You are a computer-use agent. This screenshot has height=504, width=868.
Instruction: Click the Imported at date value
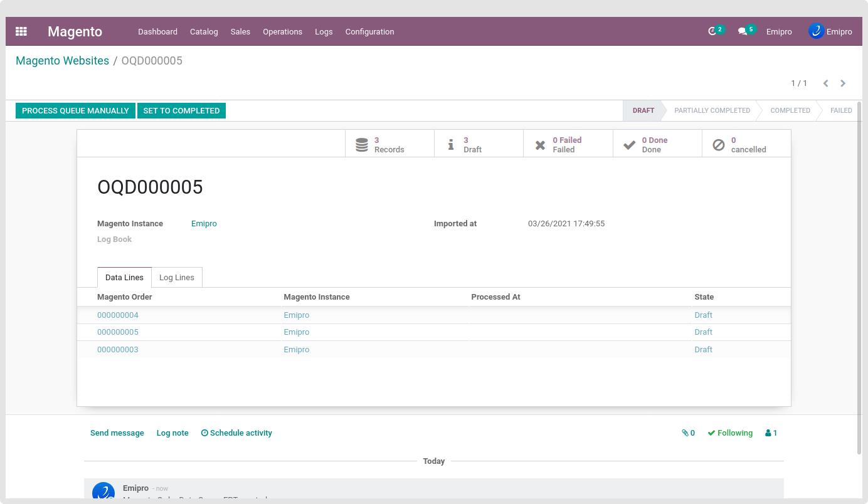566,224
